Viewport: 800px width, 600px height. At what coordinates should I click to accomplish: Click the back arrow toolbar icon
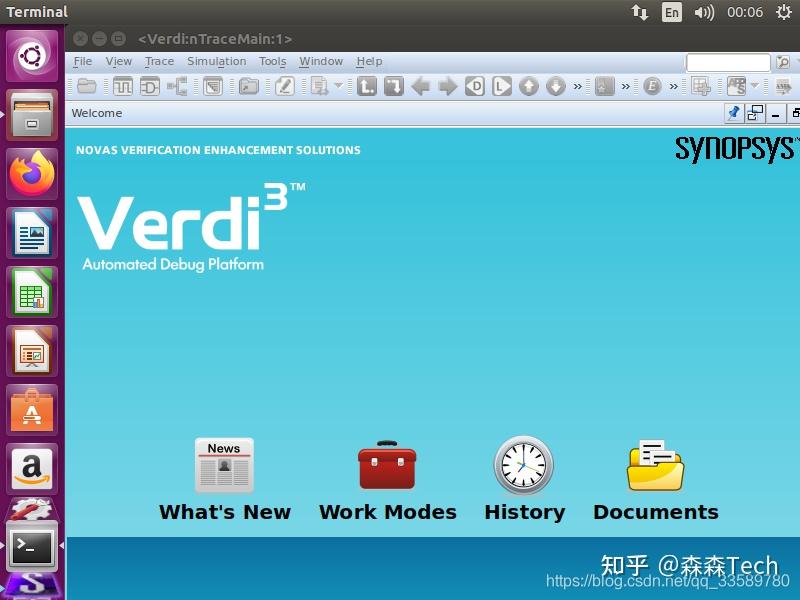tap(421, 86)
